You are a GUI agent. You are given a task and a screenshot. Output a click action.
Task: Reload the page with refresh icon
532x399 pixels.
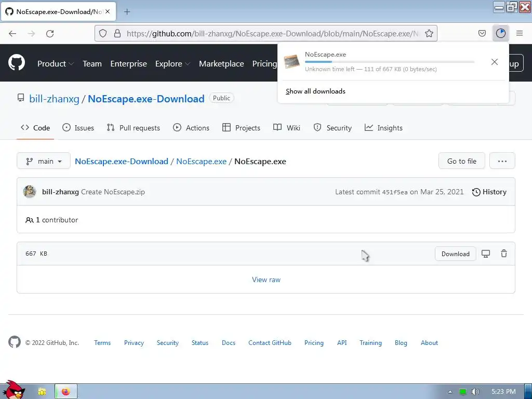pos(50,34)
